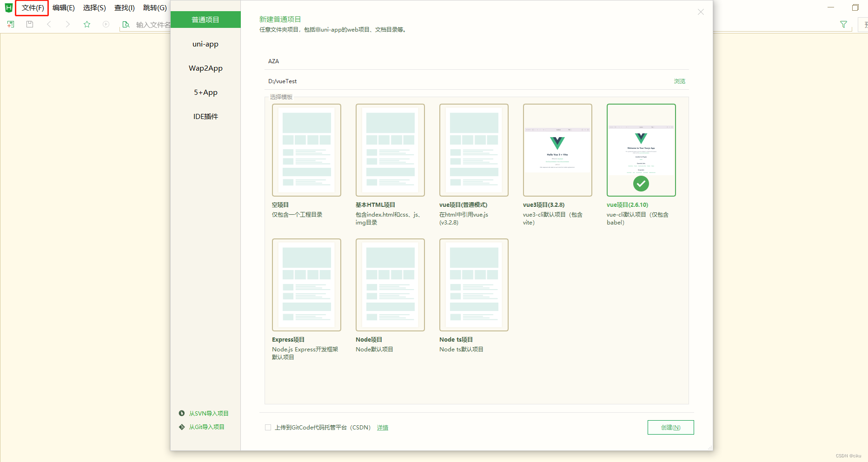Click the file name search input in toolbar
Image resolution: width=868 pixels, height=462 pixels.
click(x=153, y=25)
